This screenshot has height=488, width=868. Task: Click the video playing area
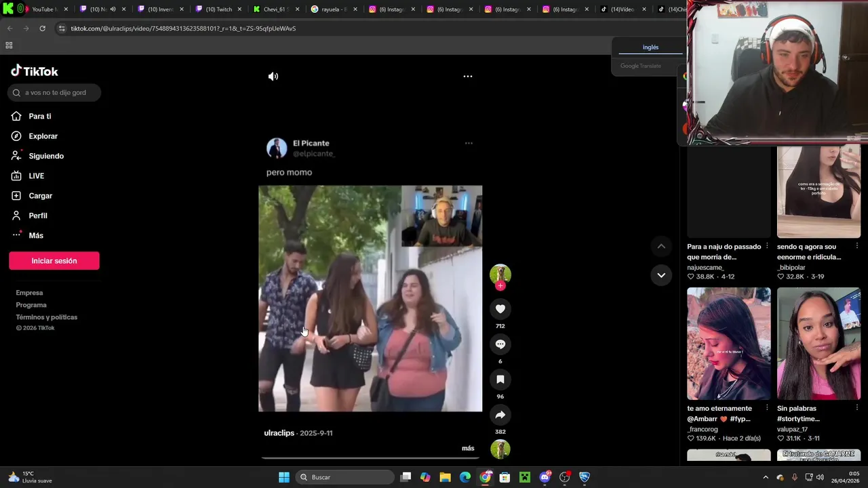coord(370,298)
